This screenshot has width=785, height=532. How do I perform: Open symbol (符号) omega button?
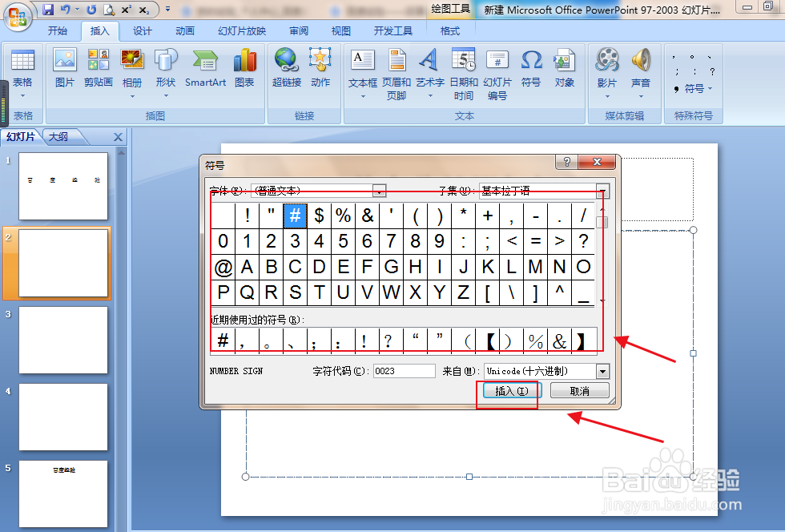pyautogui.click(x=531, y=68)
